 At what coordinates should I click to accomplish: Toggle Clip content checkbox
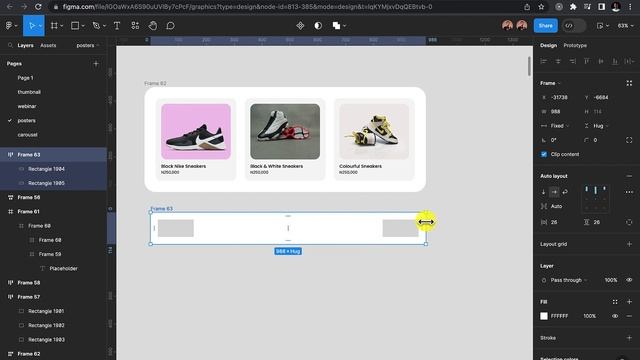544,154
